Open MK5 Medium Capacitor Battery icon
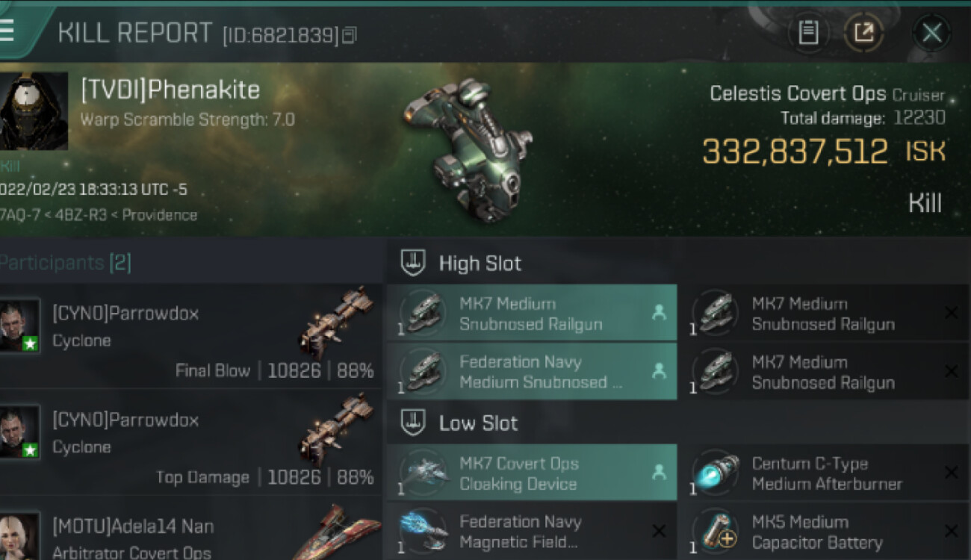The height and width of the screenshot is (560, 971). point(715,532)
